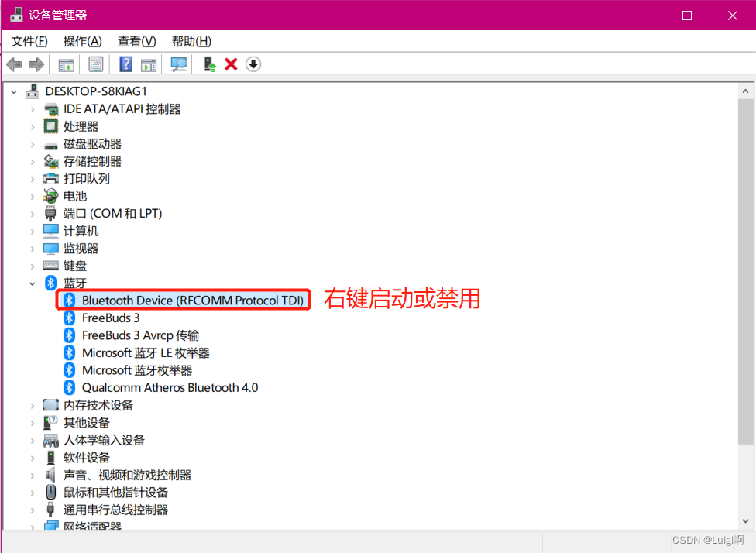Open the 帮助(H) menu
This screenshot has width=756, height=553.
[x=191, y=42]
